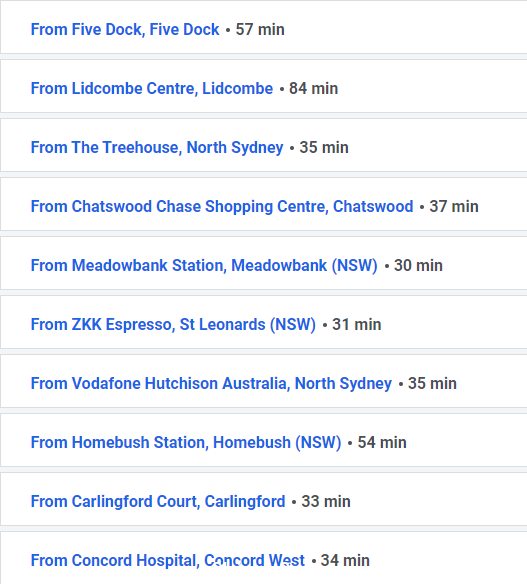The height and width of the screenshot is (584, 527).
Task: Open From Chatswood Chase Shopping Centre link
Action: 222,206
